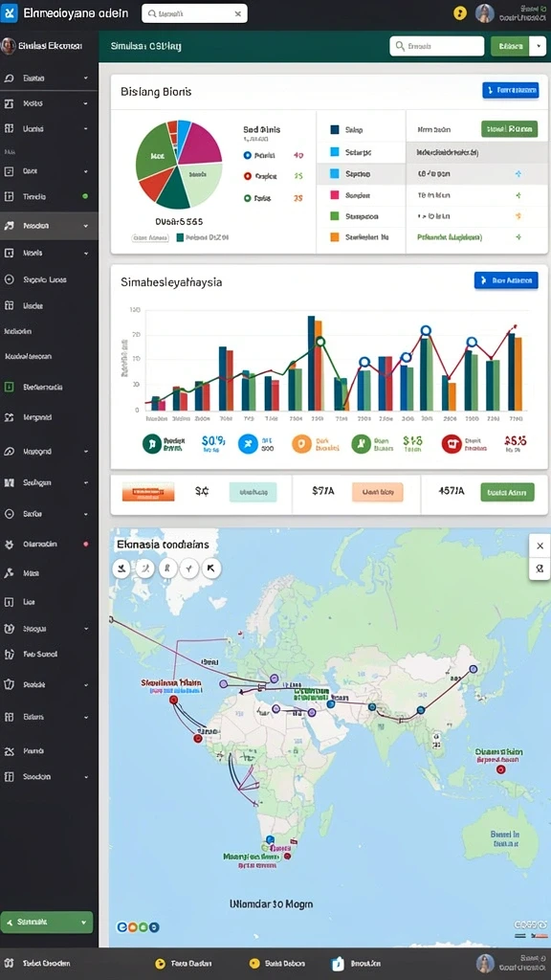551x980 pixels.
Task: Select the highlighted active sidebar menu item
Action: 49,226
